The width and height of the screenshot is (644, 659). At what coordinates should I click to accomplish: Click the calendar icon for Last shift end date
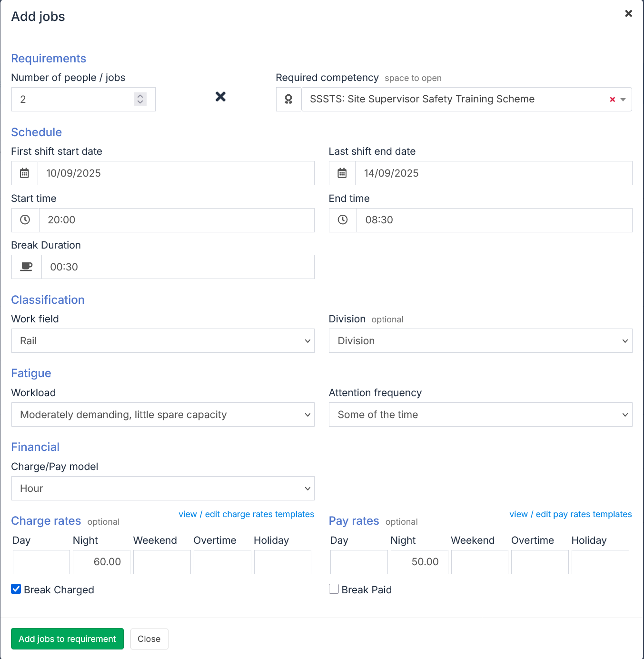point(342,173)
